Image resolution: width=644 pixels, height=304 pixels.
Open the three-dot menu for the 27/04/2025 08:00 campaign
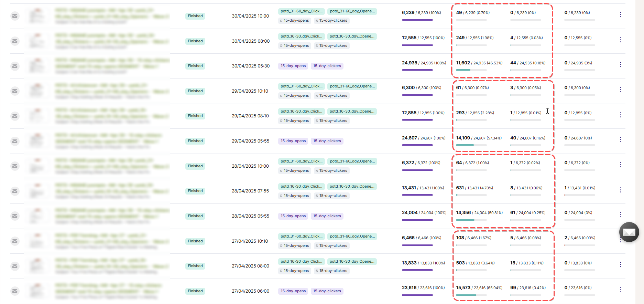[621, 264]
